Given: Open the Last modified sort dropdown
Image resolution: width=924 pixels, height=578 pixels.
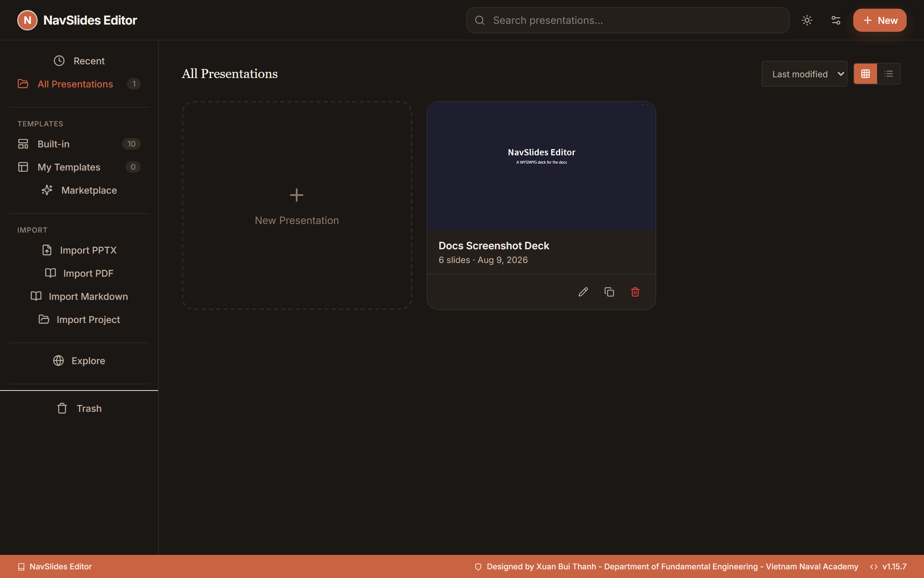Looking at the screenshot, I should click(x=804, y=74).
